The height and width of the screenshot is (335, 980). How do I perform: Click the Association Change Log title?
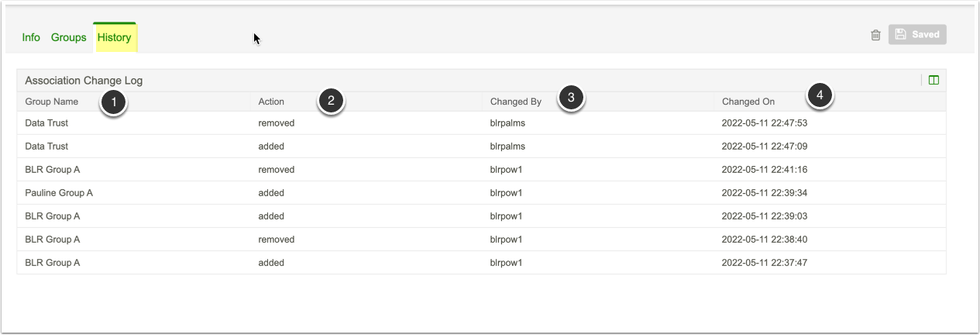pyautogui.click(x=84, y=80)
